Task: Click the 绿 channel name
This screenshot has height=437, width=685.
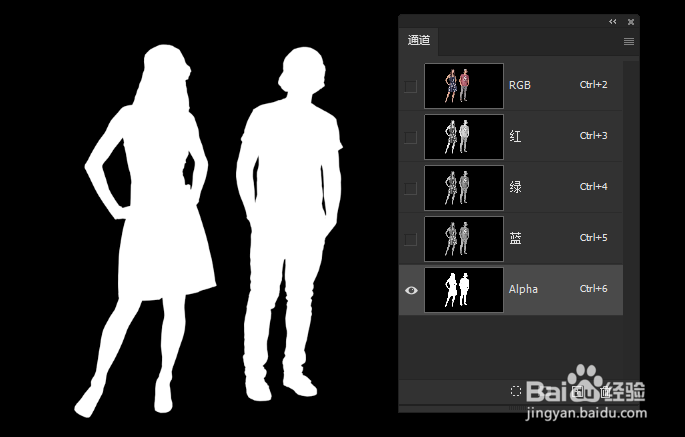Action: (515, 187)
